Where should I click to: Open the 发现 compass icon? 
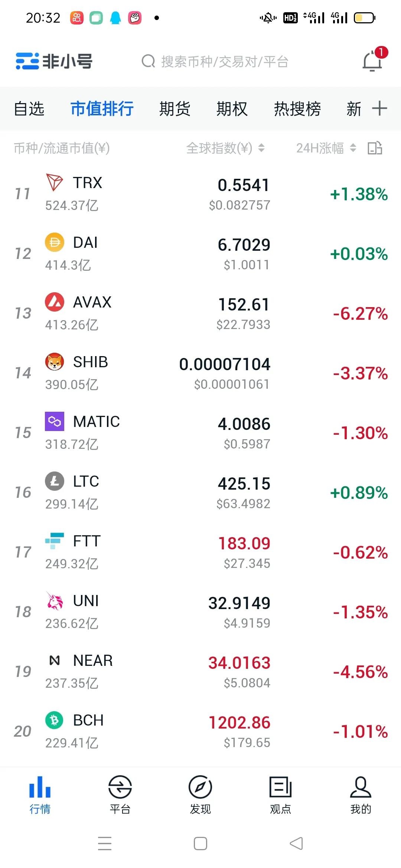pyautogui.click(x=200, y=787)
